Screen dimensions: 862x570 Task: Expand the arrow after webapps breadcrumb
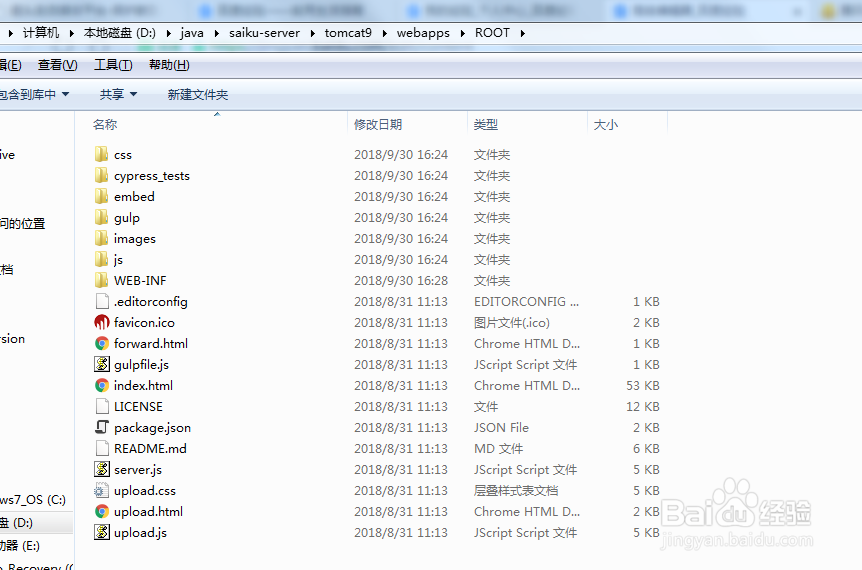(x=462, y=33)
